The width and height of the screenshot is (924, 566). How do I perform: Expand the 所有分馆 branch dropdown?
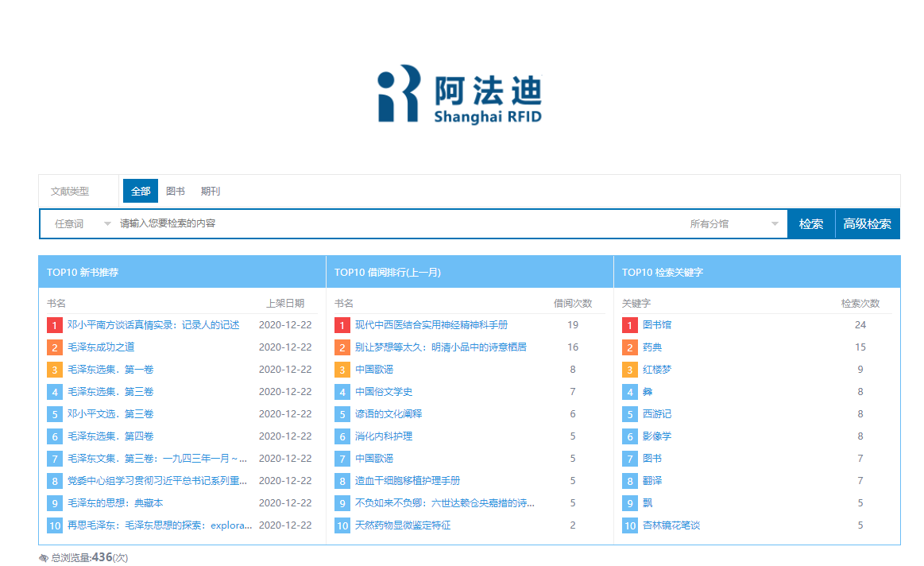pos(733,224)
